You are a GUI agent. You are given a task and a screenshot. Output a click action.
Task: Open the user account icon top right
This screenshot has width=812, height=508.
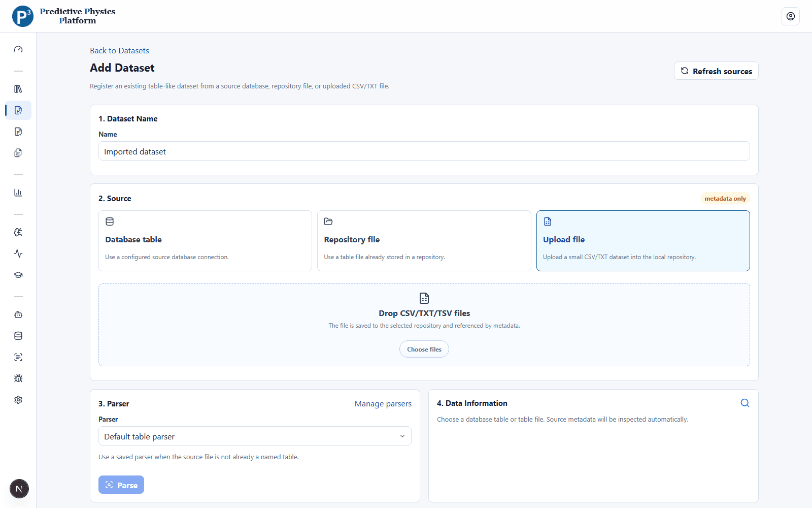pyautogui.click(x=791, y=16)
